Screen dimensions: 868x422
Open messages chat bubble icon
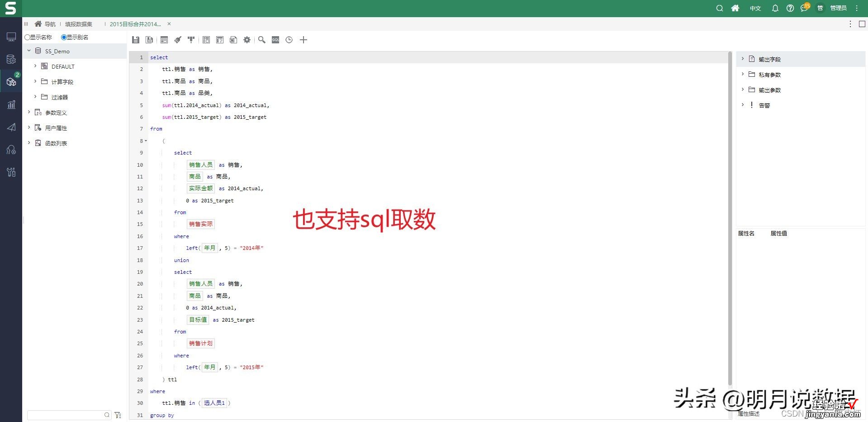click(x=804, y=8)
